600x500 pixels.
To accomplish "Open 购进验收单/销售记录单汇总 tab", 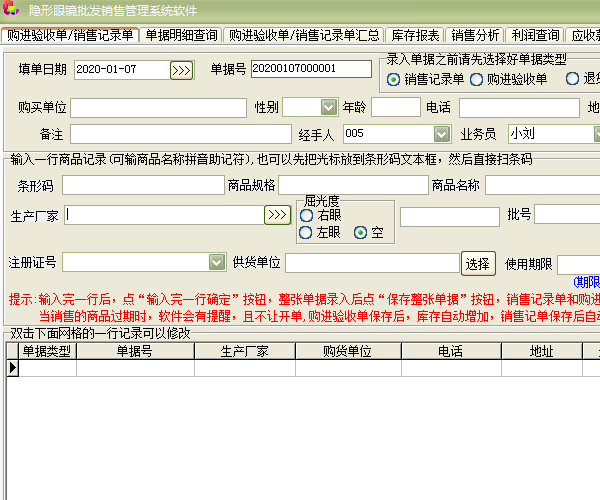I will point(304,35).
